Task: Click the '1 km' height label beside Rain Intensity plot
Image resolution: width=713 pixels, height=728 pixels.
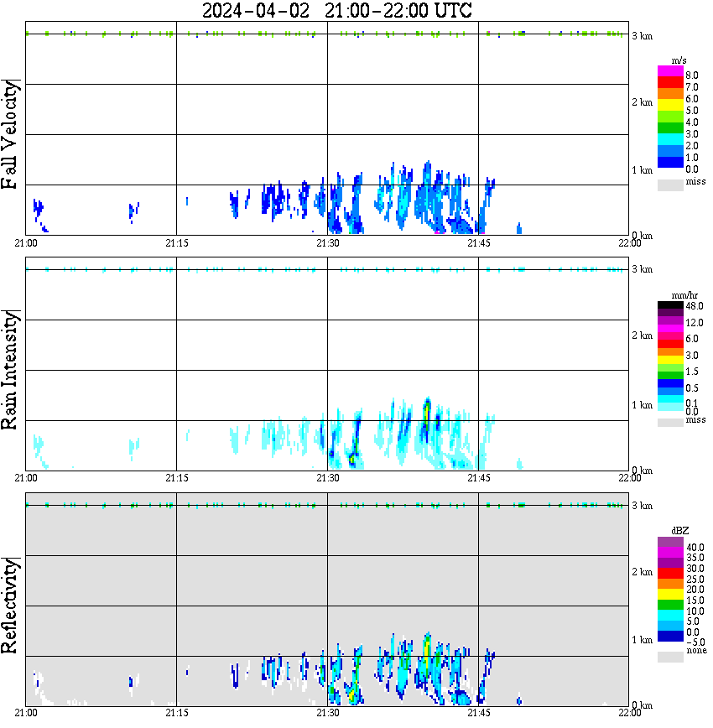Action: click(642, 405)
